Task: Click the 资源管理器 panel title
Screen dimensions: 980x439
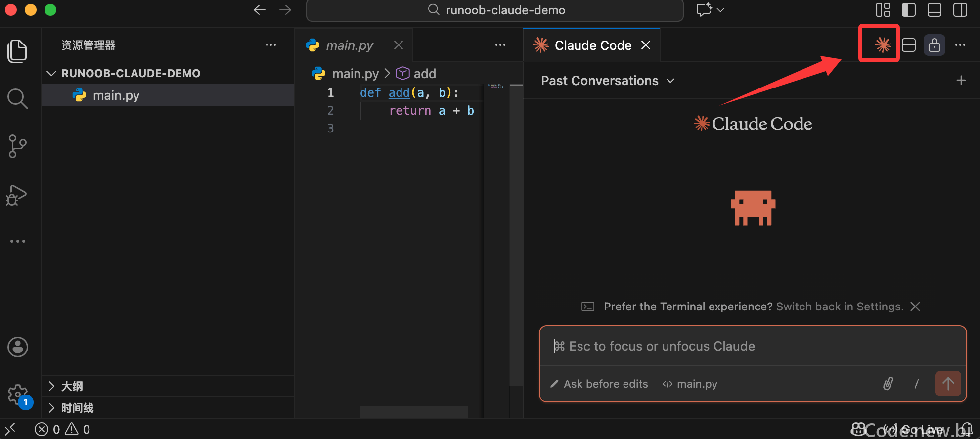Action: pyautogui.click(x=89, y=45)
